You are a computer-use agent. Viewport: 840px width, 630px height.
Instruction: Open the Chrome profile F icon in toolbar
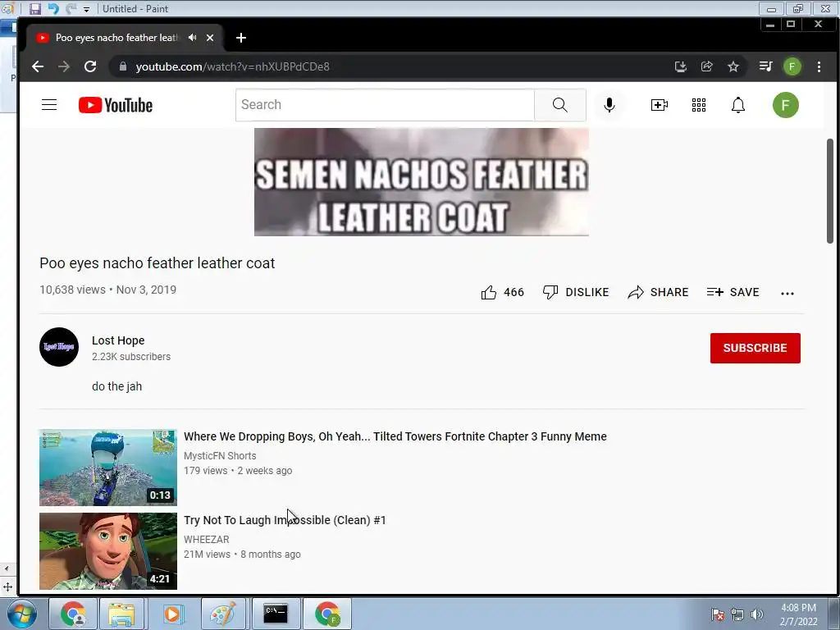(x=792, y=66)
